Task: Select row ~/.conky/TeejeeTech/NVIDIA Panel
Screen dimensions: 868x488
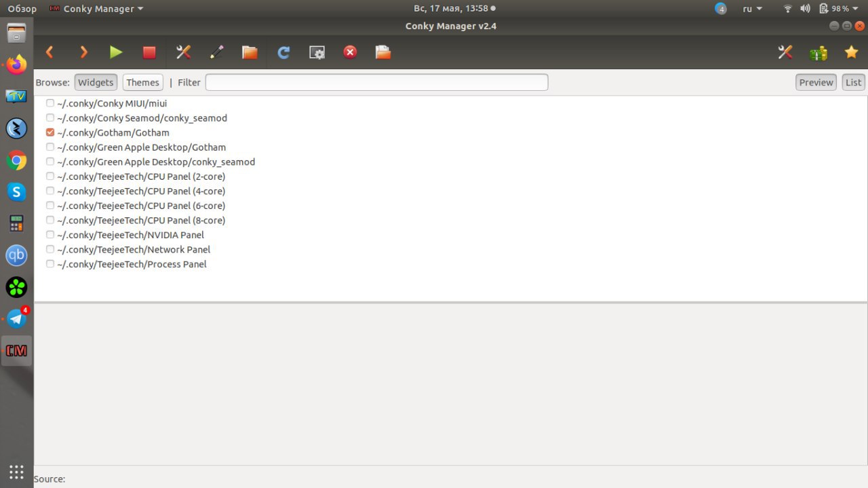Action: [x=450, y=235]
